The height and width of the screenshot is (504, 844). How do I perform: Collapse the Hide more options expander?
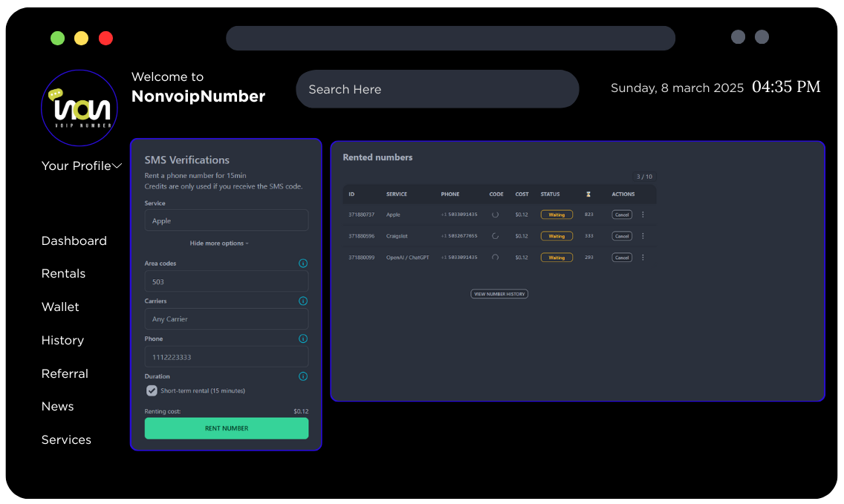pyautogui.click(x=218, y=243)
